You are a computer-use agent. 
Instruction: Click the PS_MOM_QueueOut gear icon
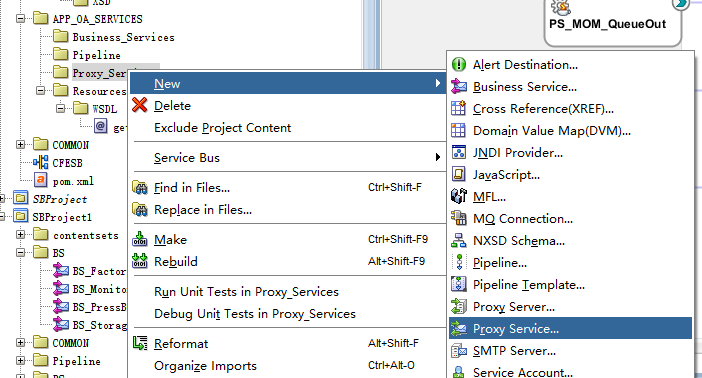(x=561, y=7)
